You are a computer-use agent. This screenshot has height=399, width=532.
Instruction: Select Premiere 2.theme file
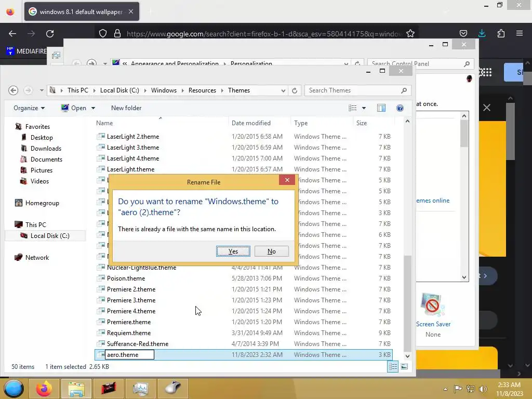(131, 289)
